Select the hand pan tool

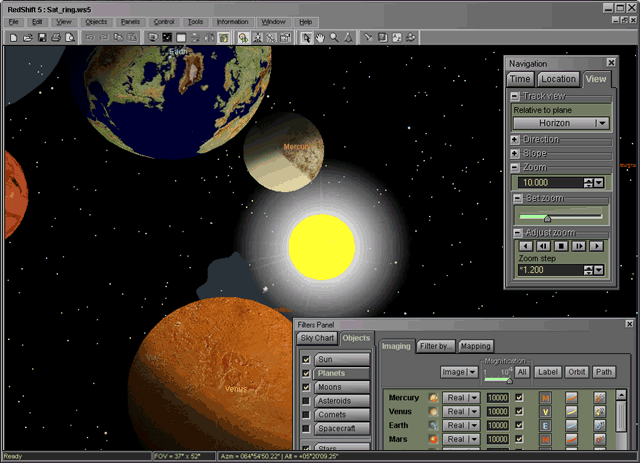[x=320, y=38]
